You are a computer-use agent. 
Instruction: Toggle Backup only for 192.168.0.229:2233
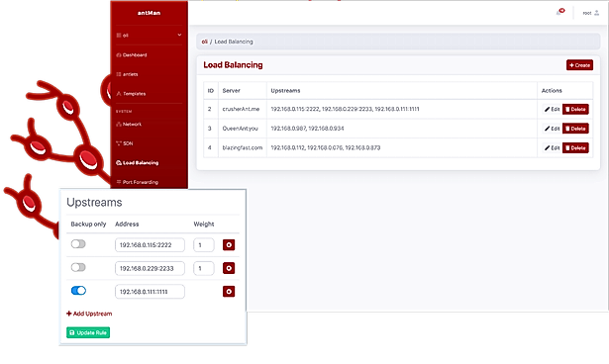click(x=78, y=267)
